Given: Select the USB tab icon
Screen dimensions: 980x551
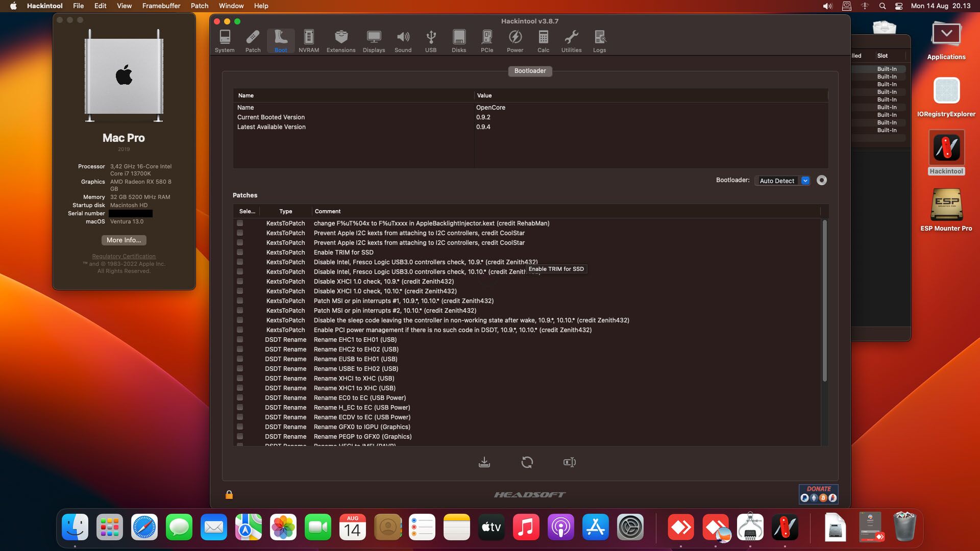Looking at the screenshot, I should click(430, 40).
